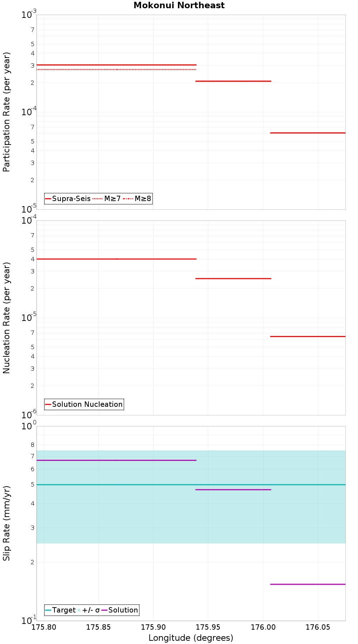Screen dimensions: 358x644
Task: Click the Target legend entry
Action: 61,610
